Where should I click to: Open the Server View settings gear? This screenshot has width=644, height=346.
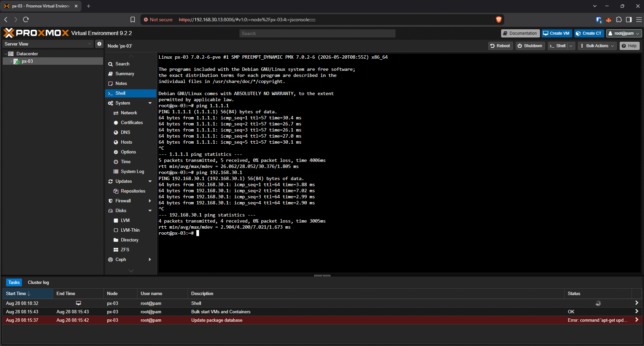(x=99, y=44)
